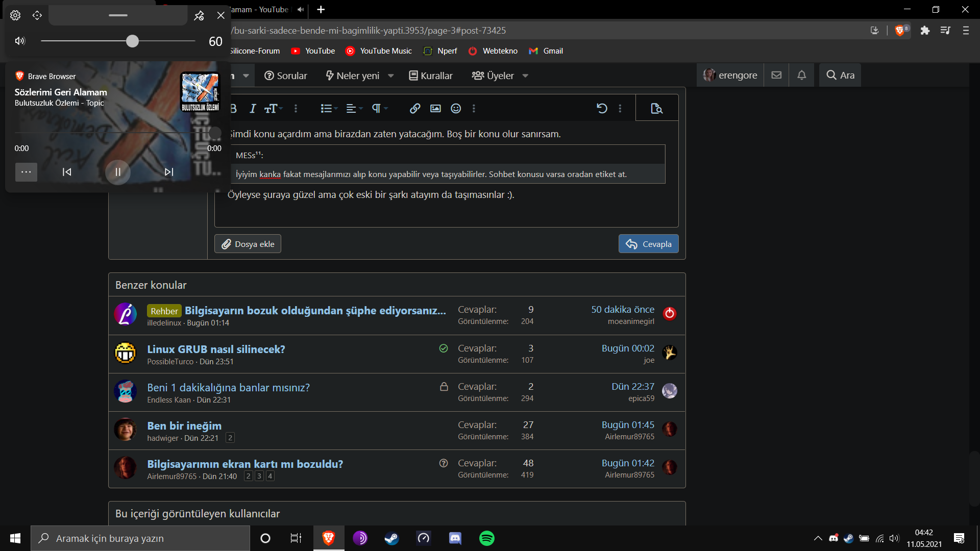Open the messages envelope icon
This screenshot has width=980, height=551.
(776, 75)
